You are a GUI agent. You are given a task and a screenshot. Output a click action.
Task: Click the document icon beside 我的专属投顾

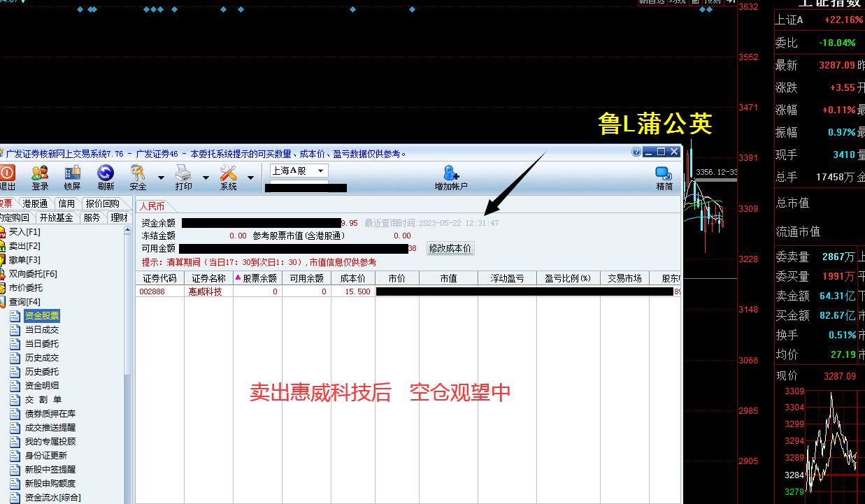tap(15, 442)
